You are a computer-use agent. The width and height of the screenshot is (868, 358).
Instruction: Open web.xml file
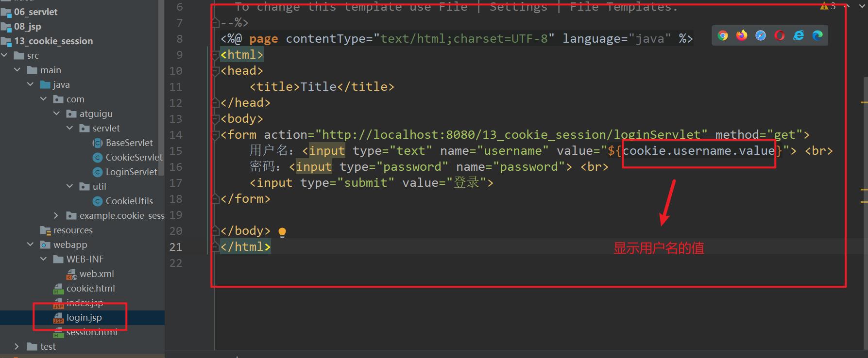point(97,274)
